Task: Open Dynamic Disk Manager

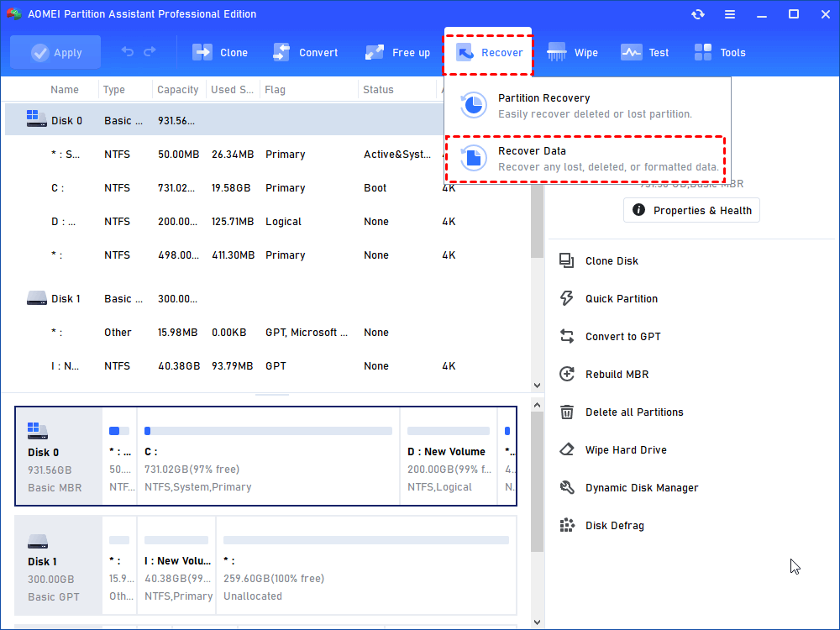Action: (x=641, y=487)
